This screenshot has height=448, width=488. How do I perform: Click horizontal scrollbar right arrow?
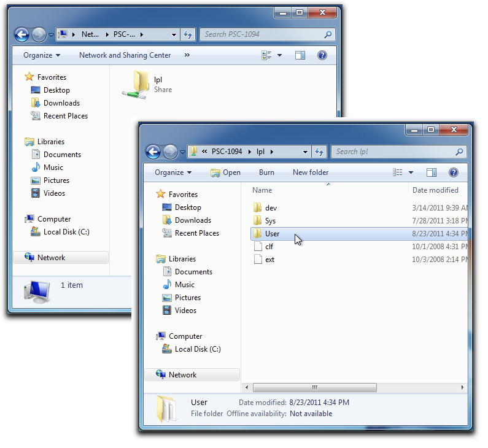(x=462, y=388)
